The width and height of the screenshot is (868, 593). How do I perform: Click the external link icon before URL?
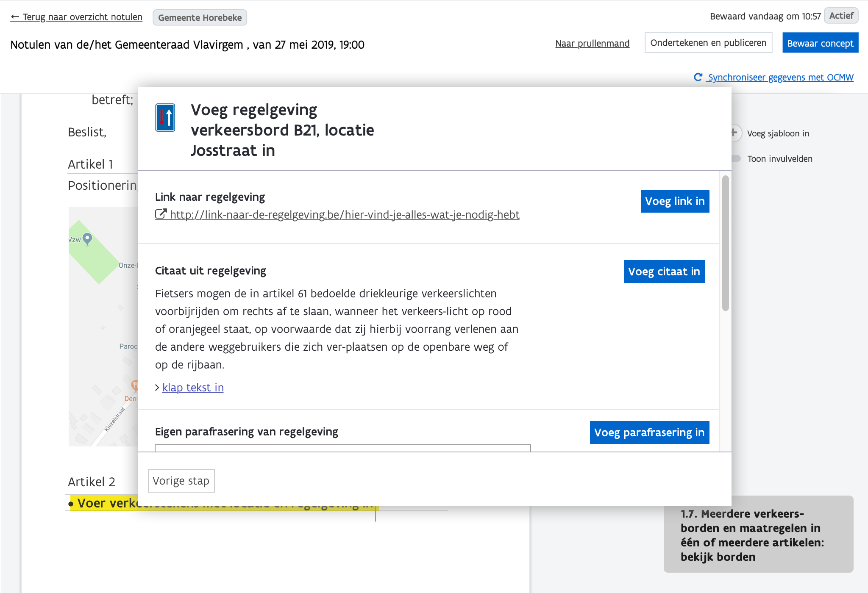pyautogui.click(x=160, y=214)
